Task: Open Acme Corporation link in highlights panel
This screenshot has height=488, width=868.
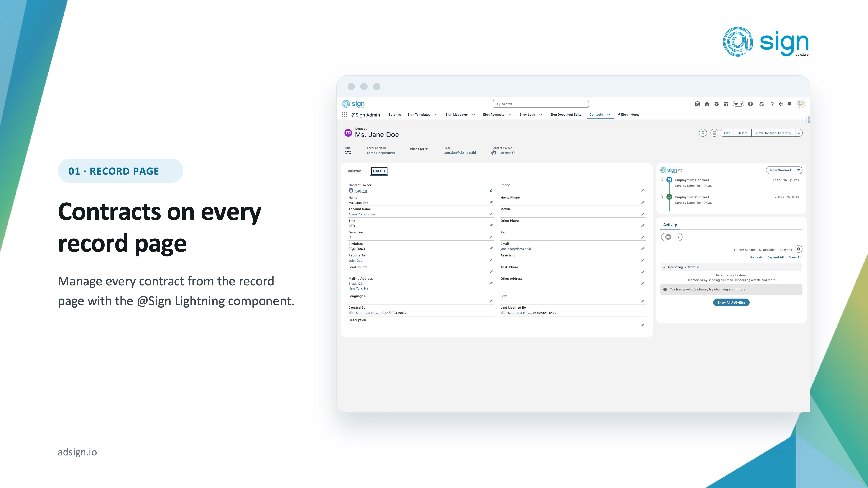Action: pyautogui.click(x=380, y=153)
